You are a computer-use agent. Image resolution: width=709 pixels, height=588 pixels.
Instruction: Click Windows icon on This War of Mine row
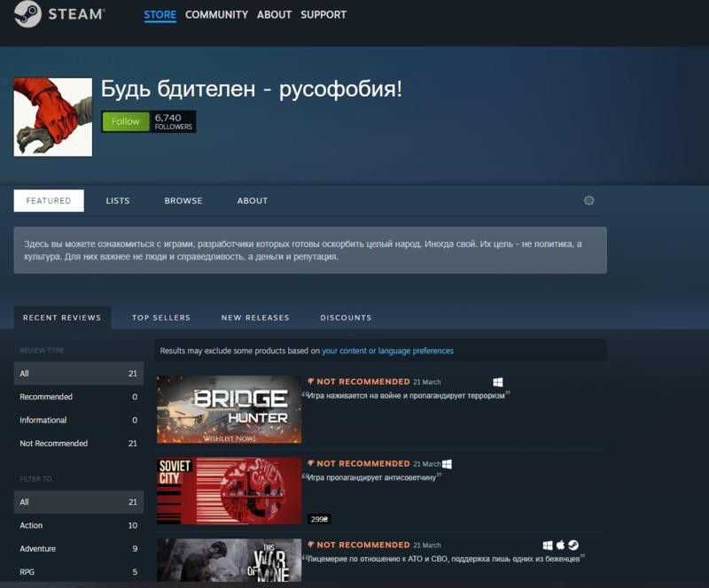pos(548,545)
